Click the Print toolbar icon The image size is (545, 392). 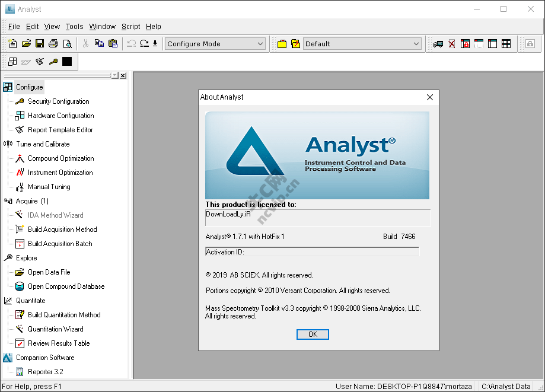tap(53, 43)
